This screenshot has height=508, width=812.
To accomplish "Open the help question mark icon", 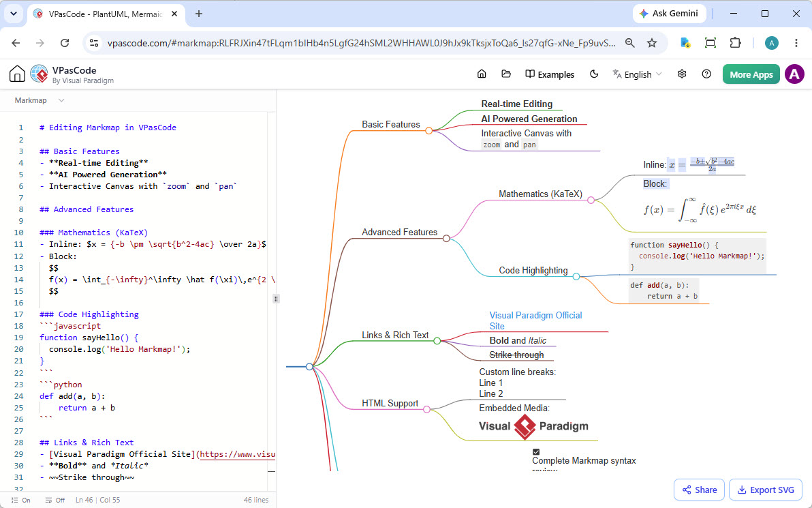I will 706,74.
